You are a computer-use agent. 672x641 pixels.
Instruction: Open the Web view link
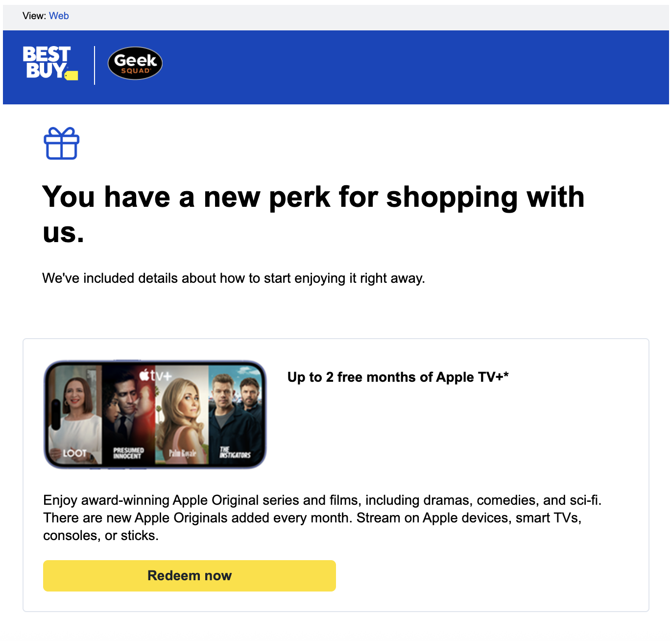coord(59,16)
